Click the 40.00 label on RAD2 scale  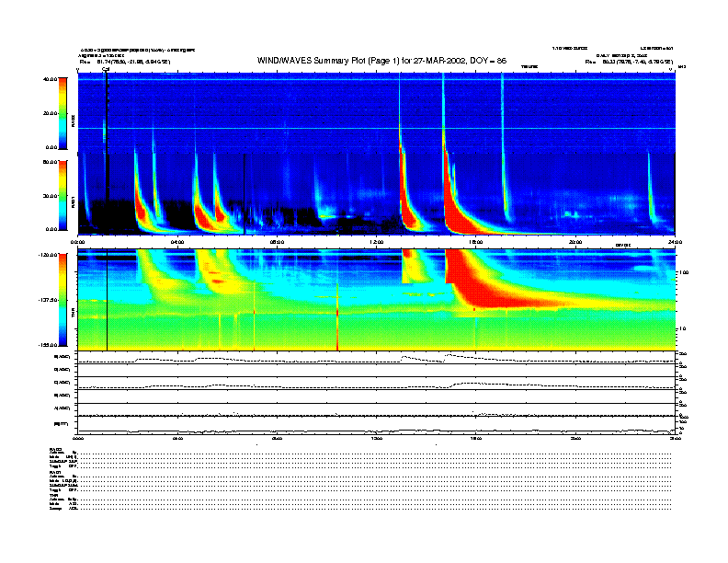click(x=49, y=79)
